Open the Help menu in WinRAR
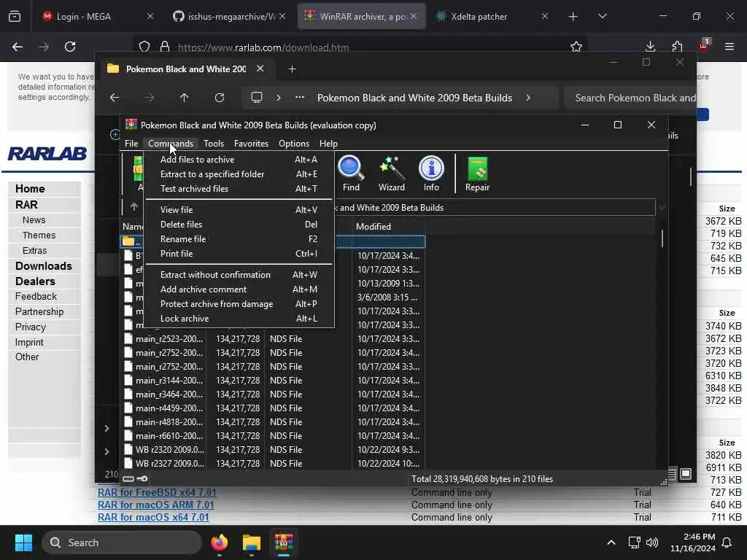This screenshot has width=747, height=560. (x=328, y=144)
